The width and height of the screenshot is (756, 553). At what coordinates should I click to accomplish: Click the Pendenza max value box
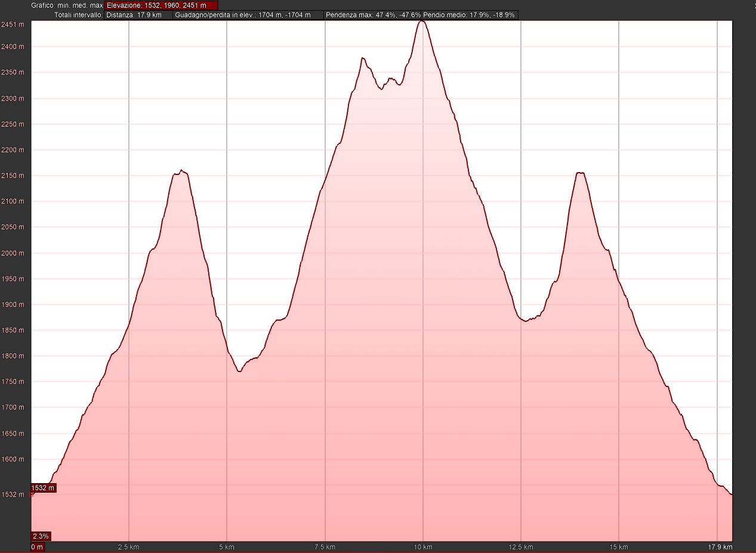coord(373,15)
